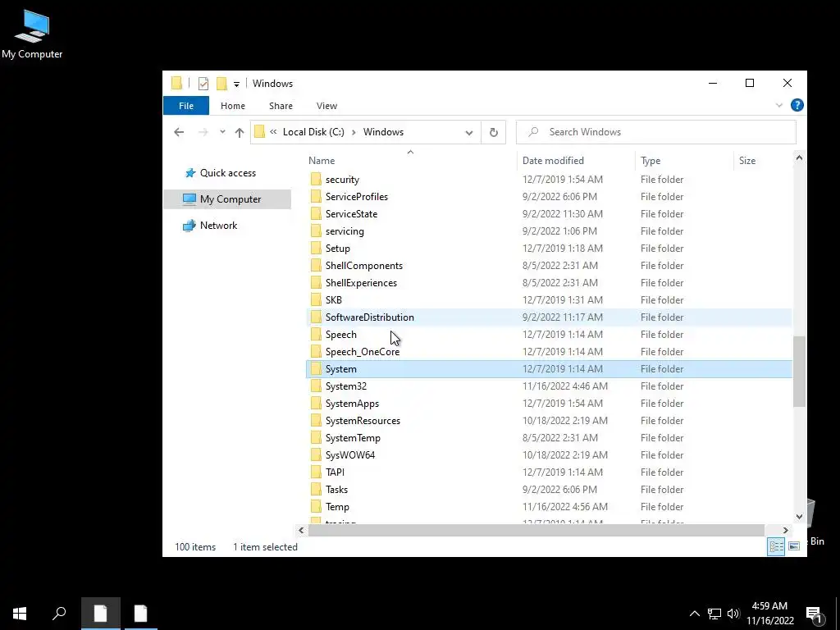Go up one folder level
Screen dimensions: 840x630
click(x=240, y=132)
